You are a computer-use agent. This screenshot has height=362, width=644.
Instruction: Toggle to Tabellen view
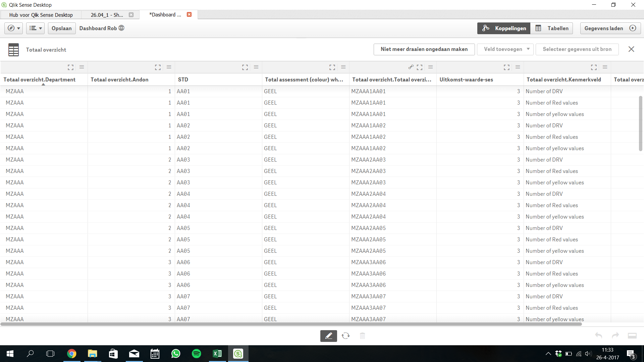[551, 28]
